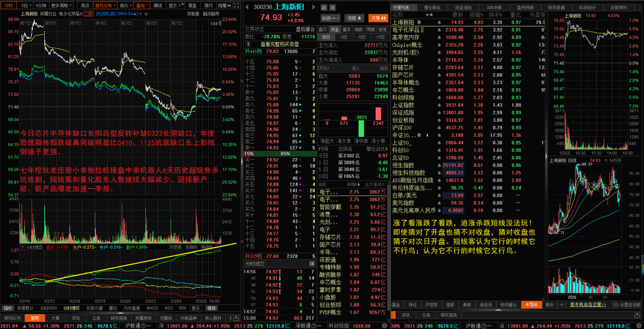Select the 3日 period for capital flow

344,37
